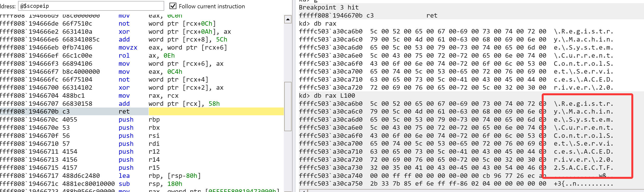644x192 pixels.
Task: Click the left arrow of the command window's horizontal scrollbar
Action: point(303,191)
